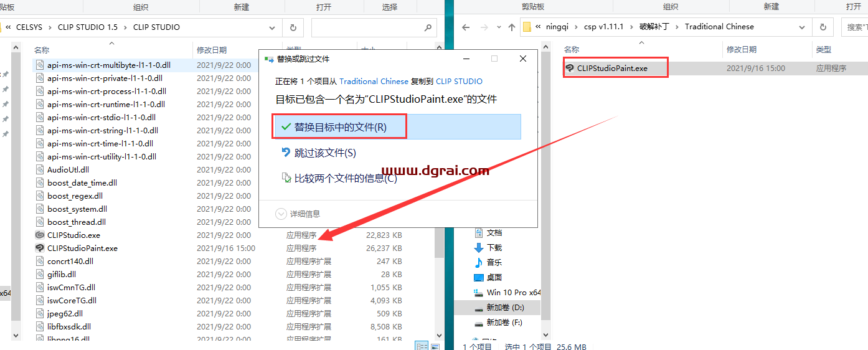Screen dimensions: 868x350
Task: Open 桌面 in right navigation pane
Action: pos(494,278)
